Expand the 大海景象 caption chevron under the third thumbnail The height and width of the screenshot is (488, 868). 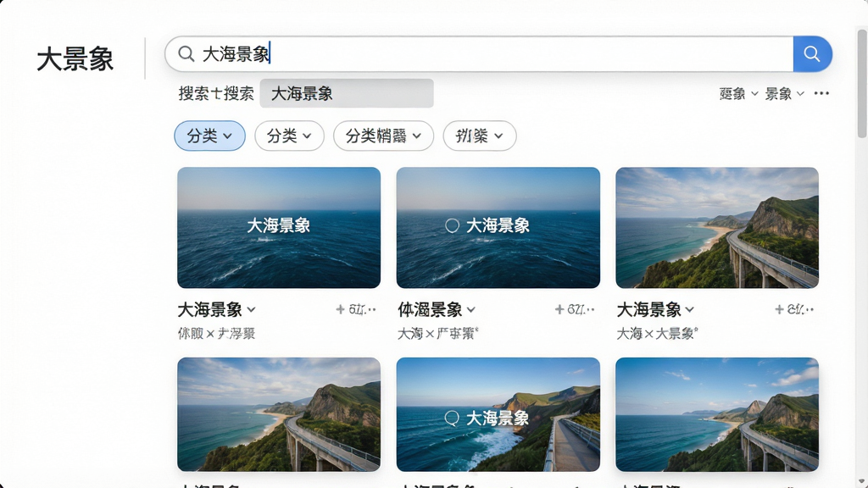(690, 310)
